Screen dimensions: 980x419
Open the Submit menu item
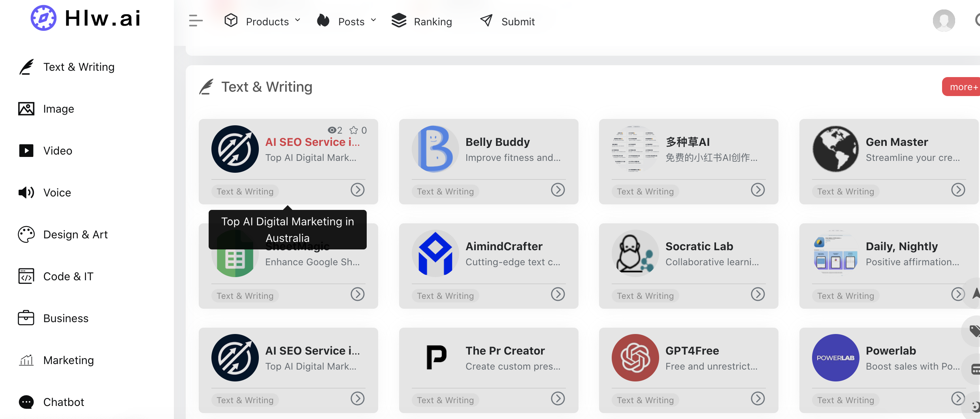(518, 22)
